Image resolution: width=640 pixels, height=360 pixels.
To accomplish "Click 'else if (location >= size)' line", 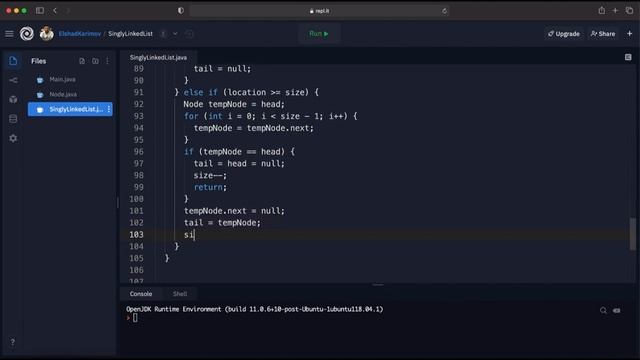I will click(247, 93).
